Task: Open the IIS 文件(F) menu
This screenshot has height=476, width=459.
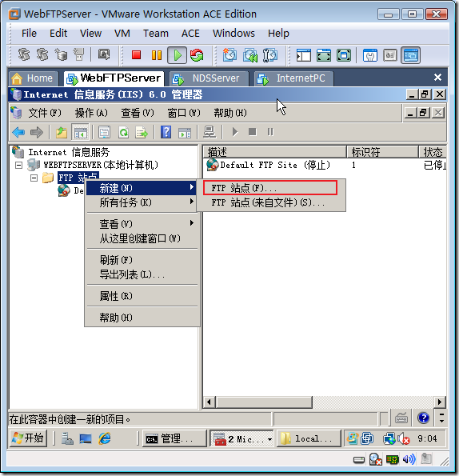Action: coord(44,113)
